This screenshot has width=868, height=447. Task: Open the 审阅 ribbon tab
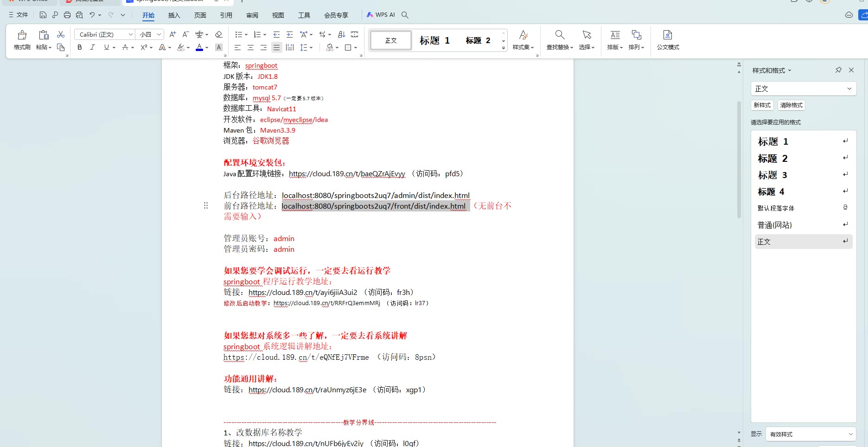[x=252, y=15]
